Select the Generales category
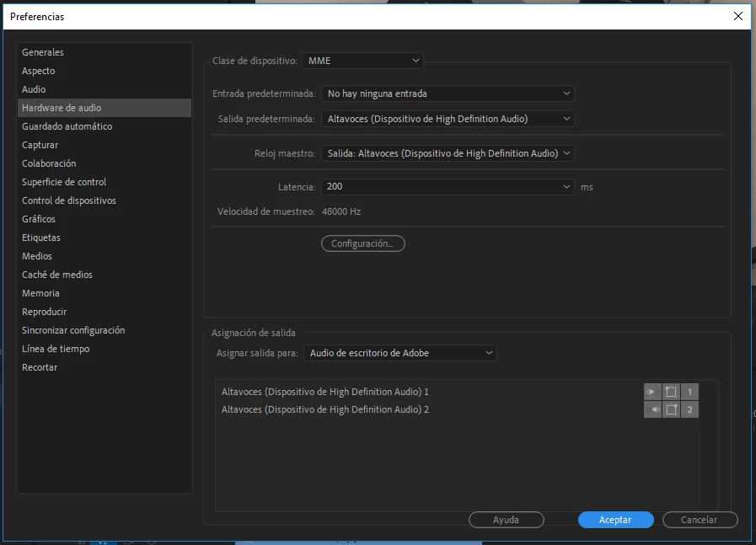Screen dimensions: 756x545 coord(105,52)
